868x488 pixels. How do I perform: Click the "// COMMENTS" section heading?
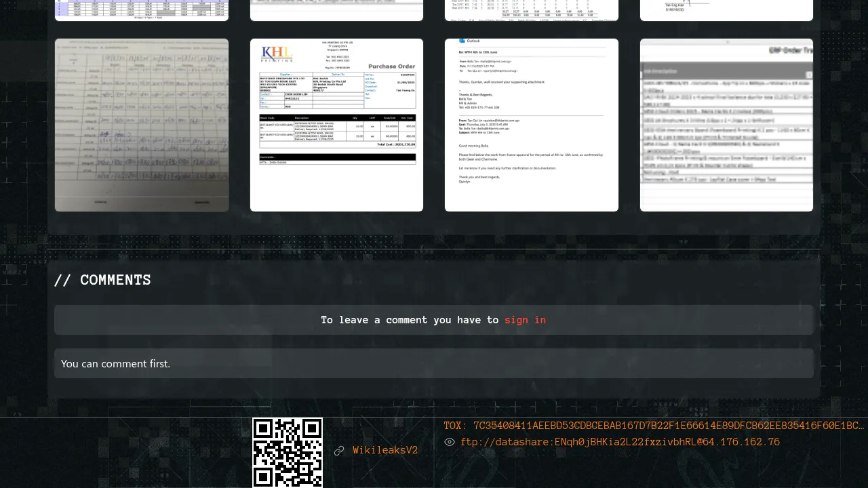pos(102,280)
